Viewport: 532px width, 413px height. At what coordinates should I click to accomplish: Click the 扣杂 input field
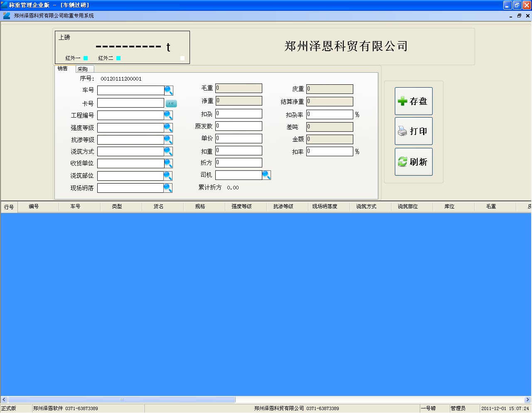click(x=239, y=113)
